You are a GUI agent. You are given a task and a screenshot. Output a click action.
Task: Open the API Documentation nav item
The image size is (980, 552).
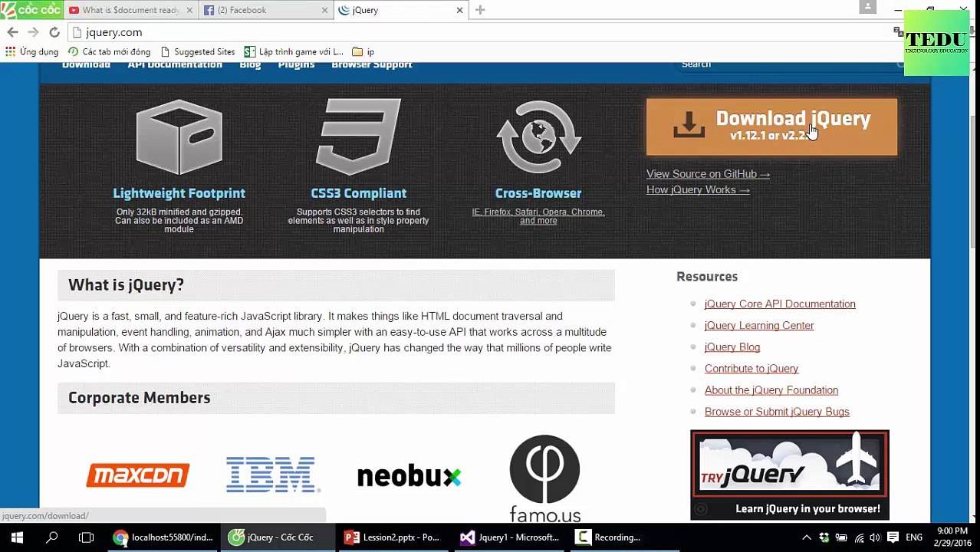175,65
